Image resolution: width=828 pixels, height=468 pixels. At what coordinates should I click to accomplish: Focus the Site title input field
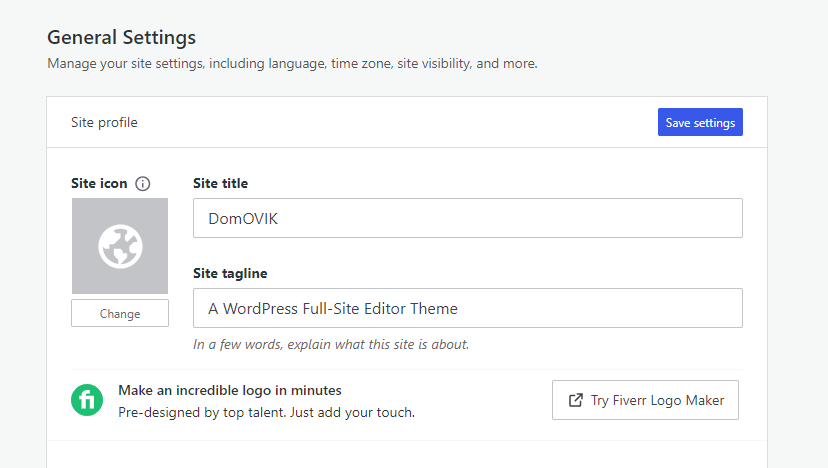click(467, 218)
